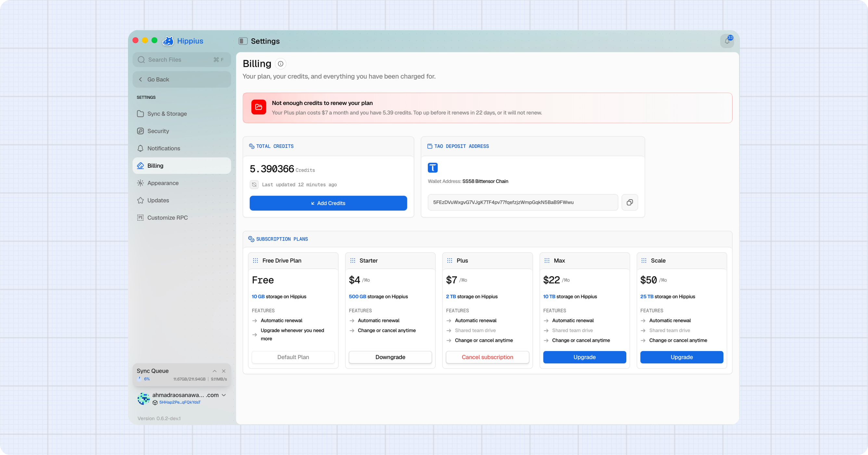Click the magnifier icon in Search Files

pos(141,60)
